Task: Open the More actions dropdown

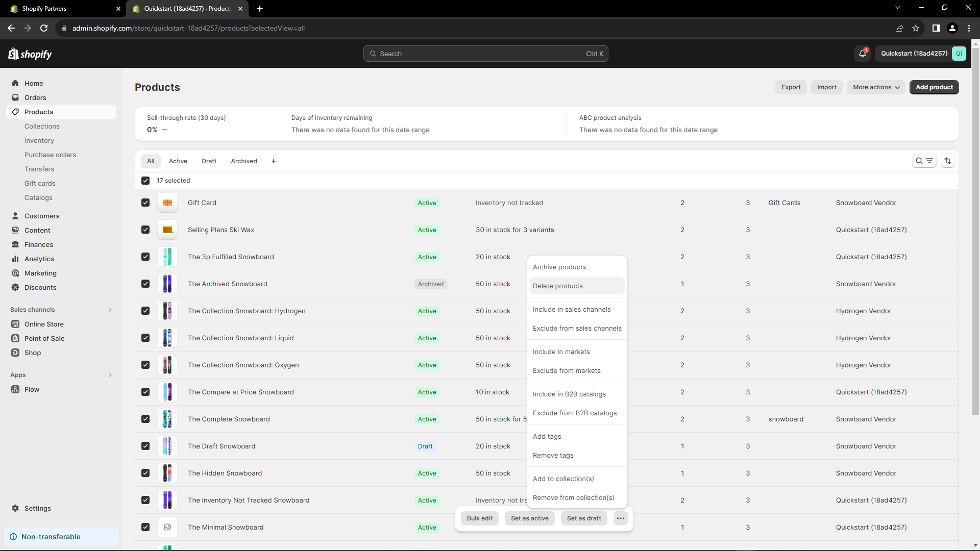Action: click(875, 87)
